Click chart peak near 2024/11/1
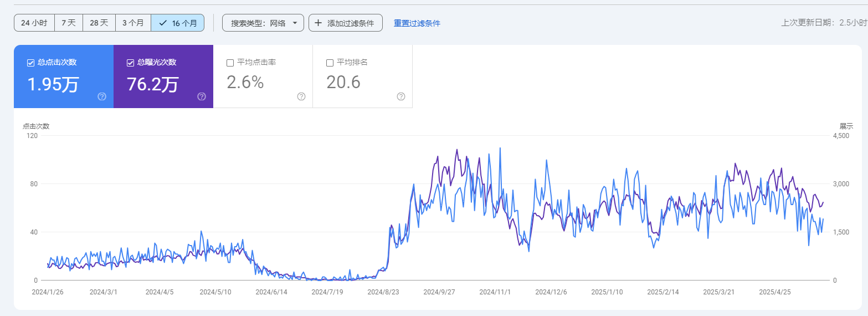Viewport: 868px width, 316px height. 500,148
